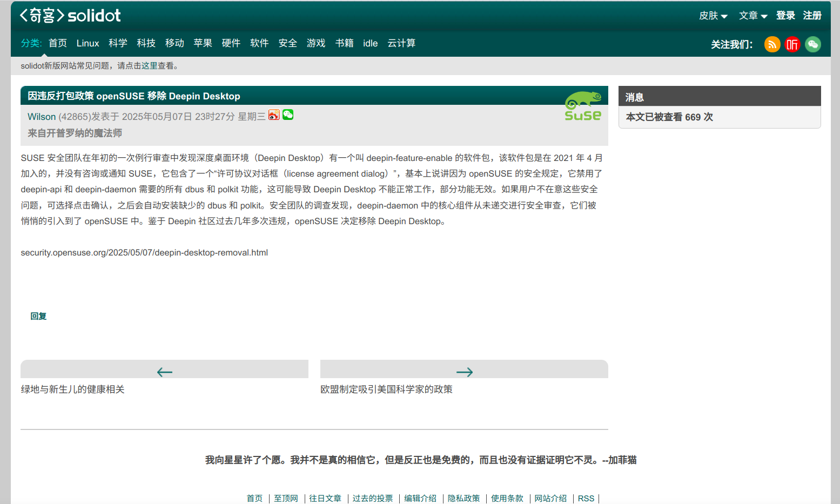The width and height of the screenshot is (840, 504).
Task: Share article via the Weibo icon
Action: coord(274,115)
